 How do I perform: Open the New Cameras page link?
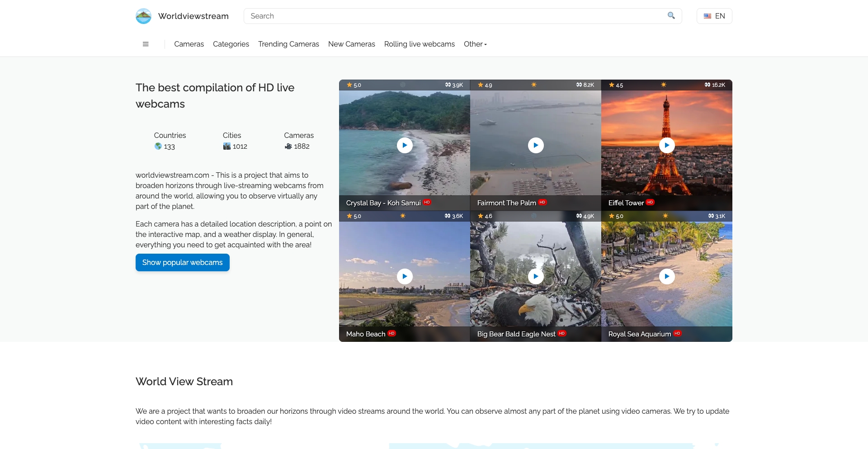coord(351,44)
